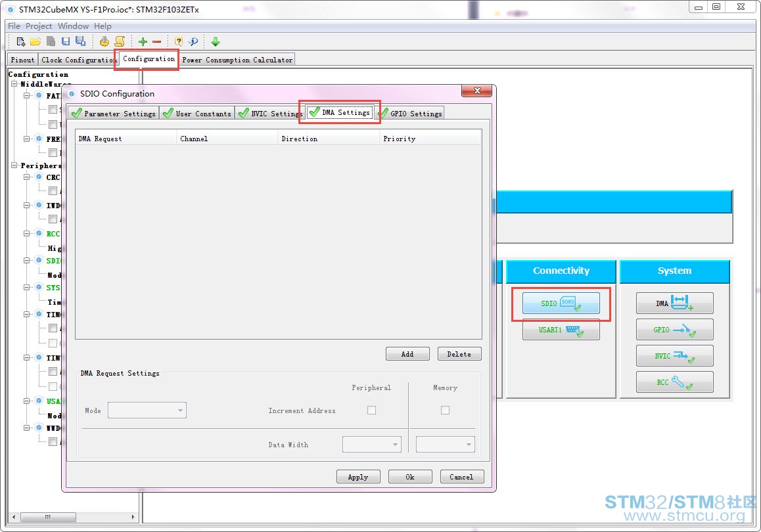Screen dimensions: 761x532
Task: Collapse the green SDI tree node
Action: point(27,261)
